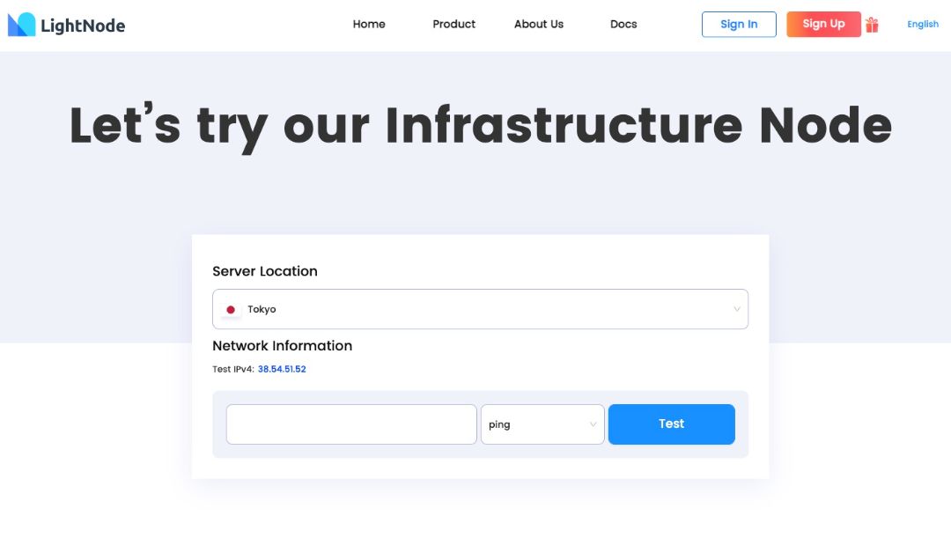Click the Japan flag icon in Server Location
The width and height of the screenshot is (951, 560).
[231, 309]
